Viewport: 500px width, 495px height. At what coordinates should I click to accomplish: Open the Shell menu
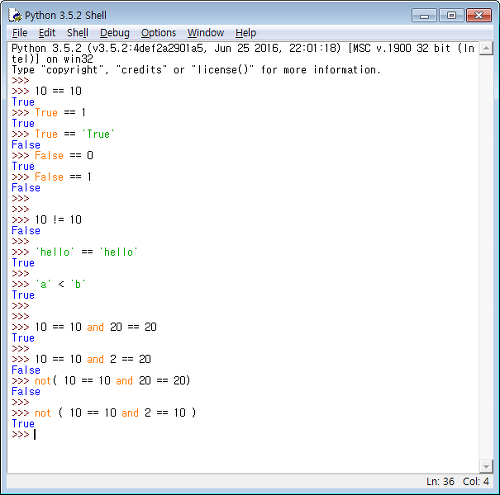click(x=78, y=33)
